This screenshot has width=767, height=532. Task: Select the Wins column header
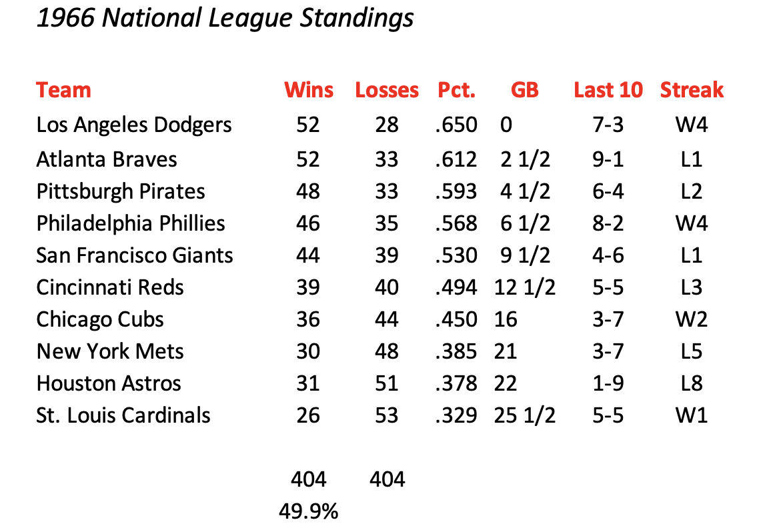tap(309, 90)
